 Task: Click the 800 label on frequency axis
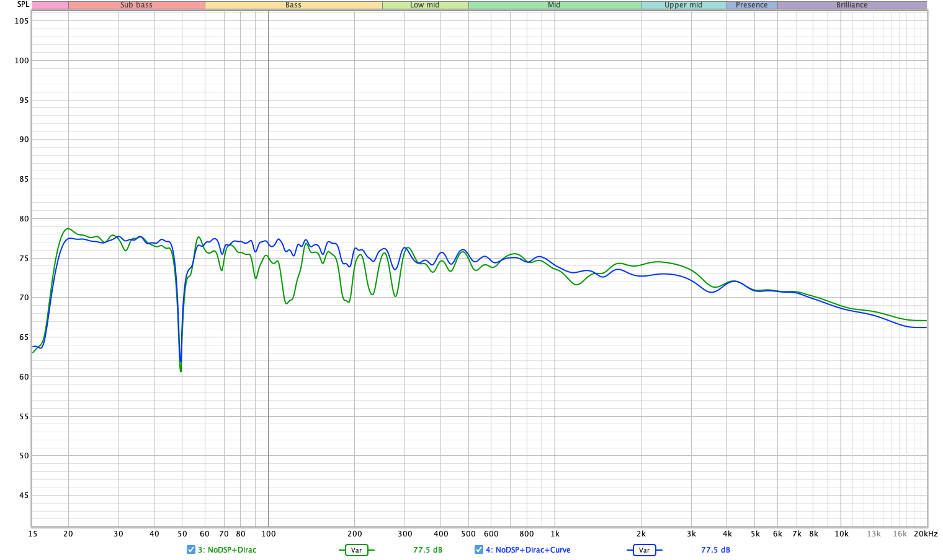point(527,534)
